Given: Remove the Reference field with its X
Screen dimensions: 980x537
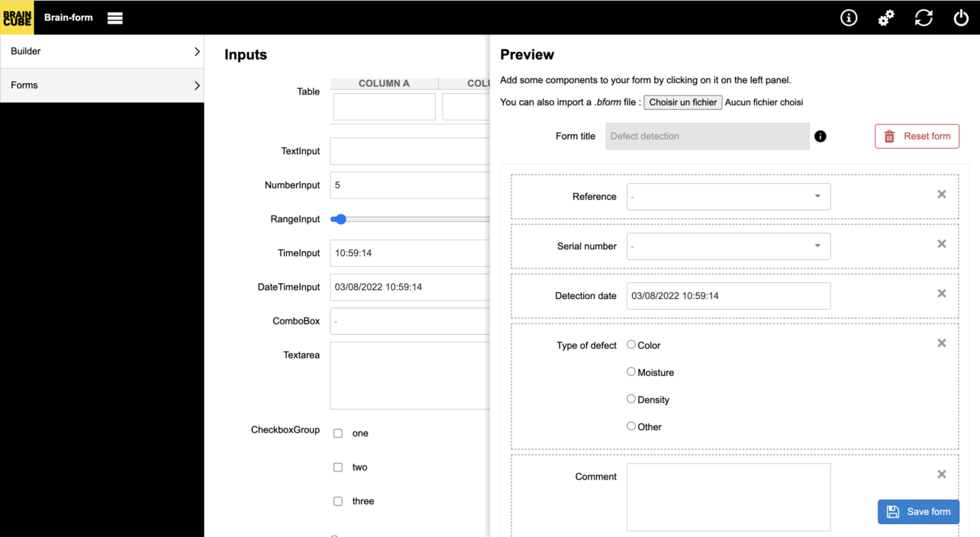Looking at the screenshot, I should click(942, 195).
